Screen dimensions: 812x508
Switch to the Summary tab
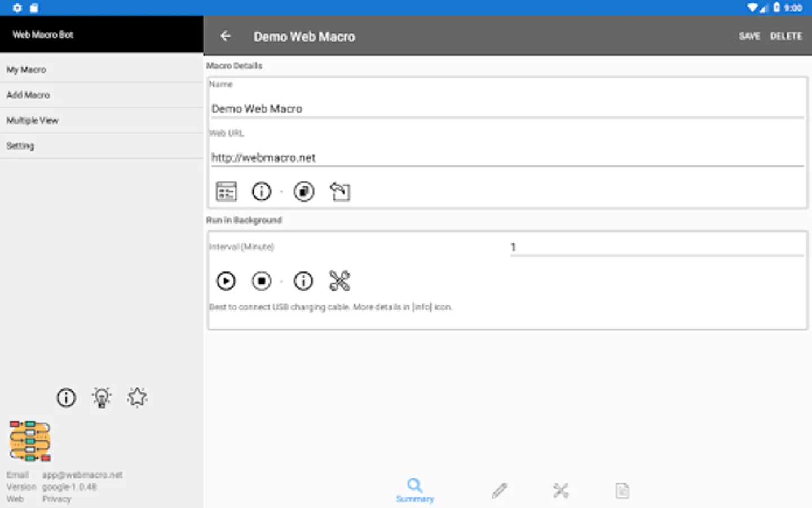coord(415,490)
